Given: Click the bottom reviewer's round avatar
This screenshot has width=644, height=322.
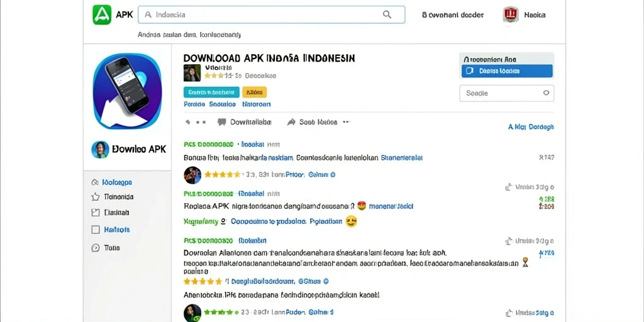Looking at the screenshot, I should [192, 313].
